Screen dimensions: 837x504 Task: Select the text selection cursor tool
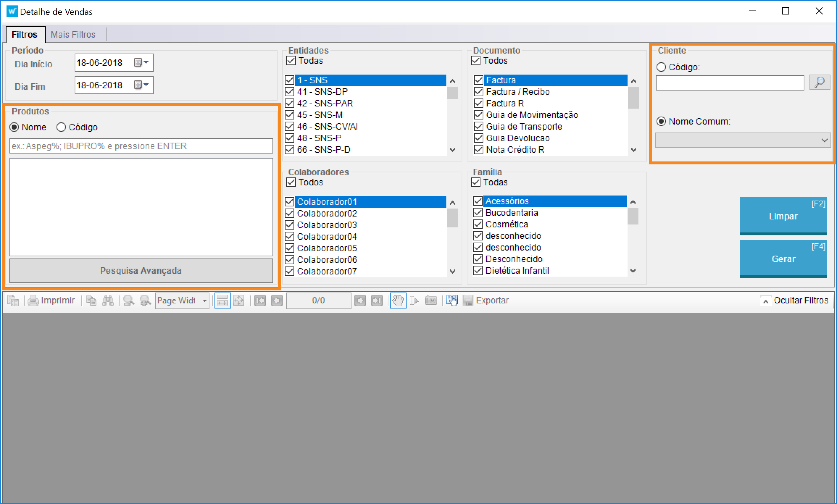(414, 301)
